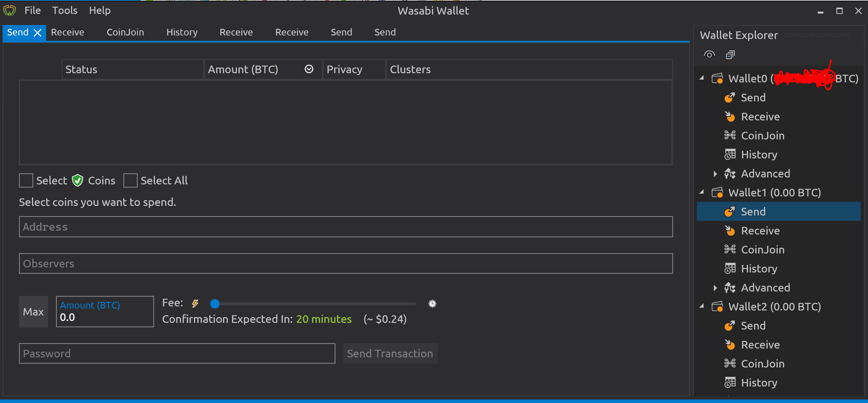Check the Select private Coins checkbox
Image resolution: width=868 pixels, height=403 pixels.
[x=26, y=180]
